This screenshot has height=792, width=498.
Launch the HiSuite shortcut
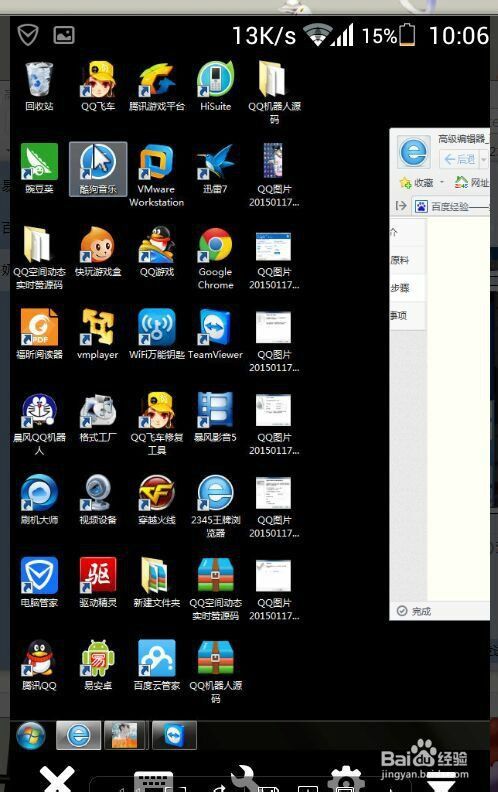215,86
